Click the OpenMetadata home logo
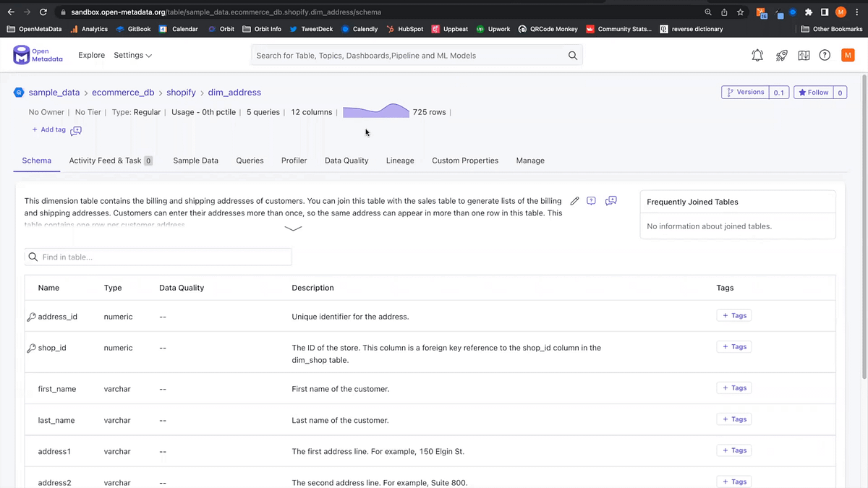 (x=38, y=55)
